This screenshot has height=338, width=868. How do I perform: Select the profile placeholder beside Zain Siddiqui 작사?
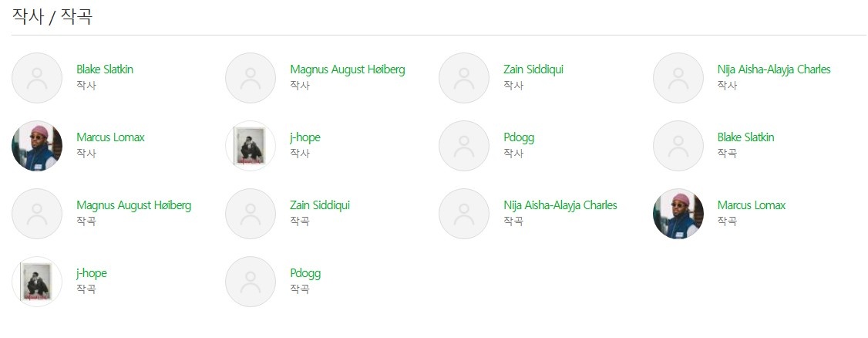pyautogui.click(x=464, y=78)
